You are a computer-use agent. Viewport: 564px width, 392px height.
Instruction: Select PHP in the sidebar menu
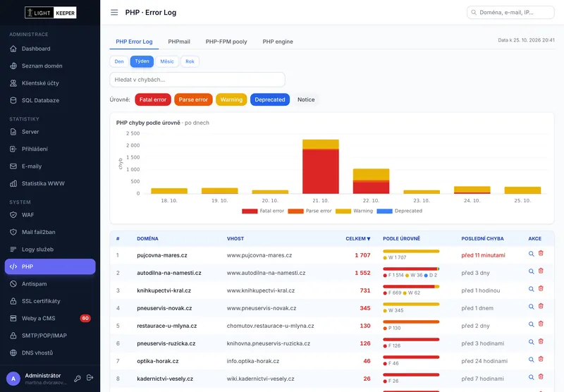[50, 267]
